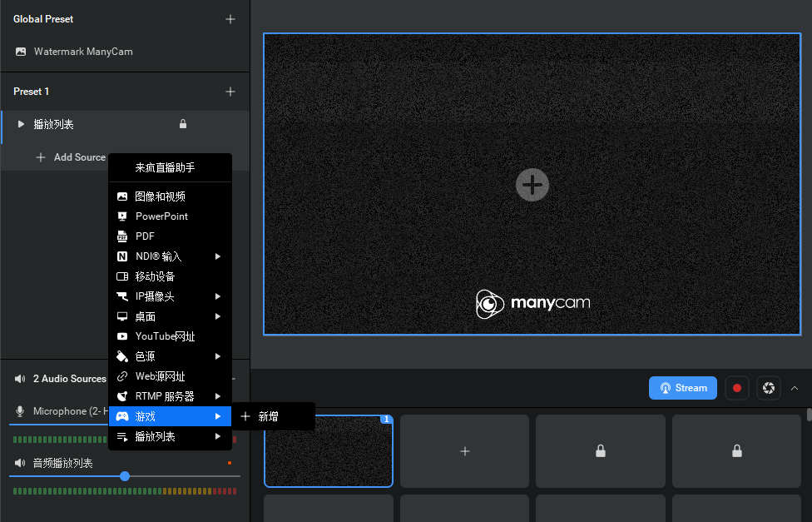812x522 pixels.
Task: Select 移动设备 in the source menu
Action: click(x=170, y=276)
